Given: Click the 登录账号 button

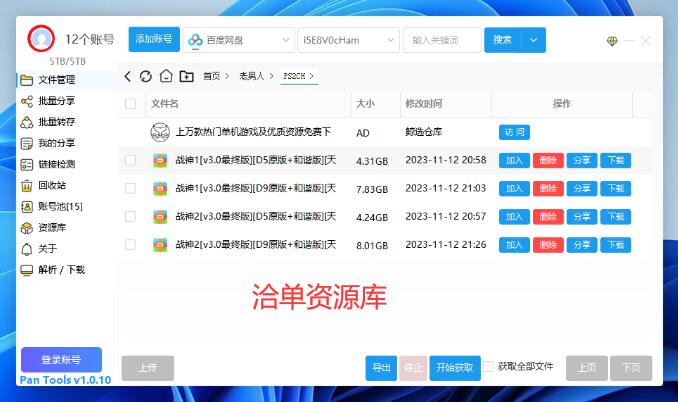Looking at the screenshot, I should coord(61,360).
